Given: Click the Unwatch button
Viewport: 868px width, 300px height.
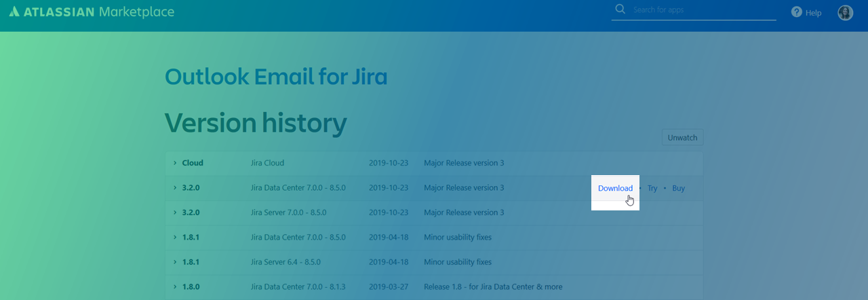Looking at the screenshot, I should [x=682, y=137].
